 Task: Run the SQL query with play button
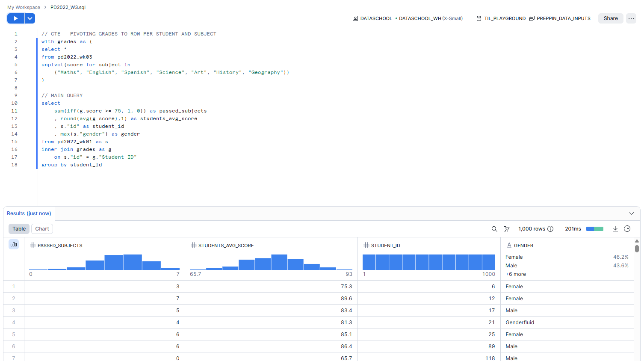[x=16, y=18]
